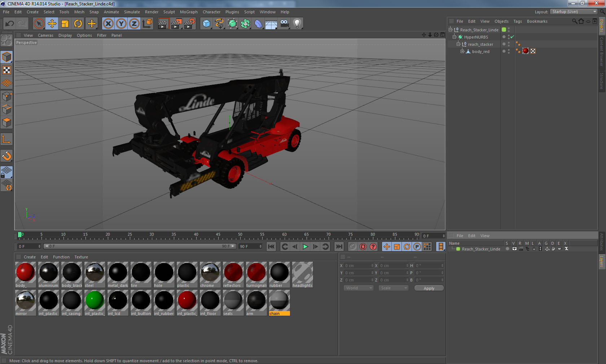Viewport: 606px width, 364px height.
Task: Open the Sculpt menu
Action: click(169, 12)
